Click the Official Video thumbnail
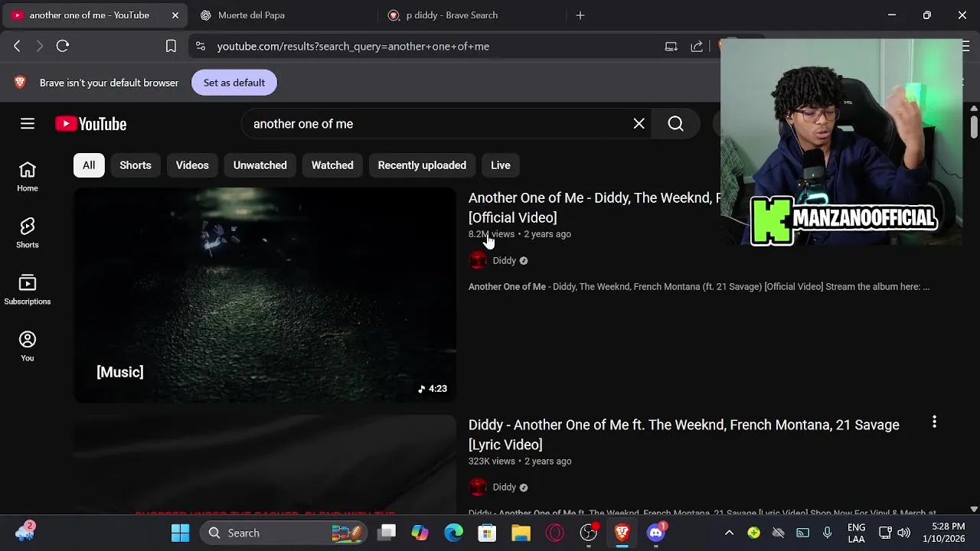The width and height of the screenshot is (980, 551). point(265,295)
